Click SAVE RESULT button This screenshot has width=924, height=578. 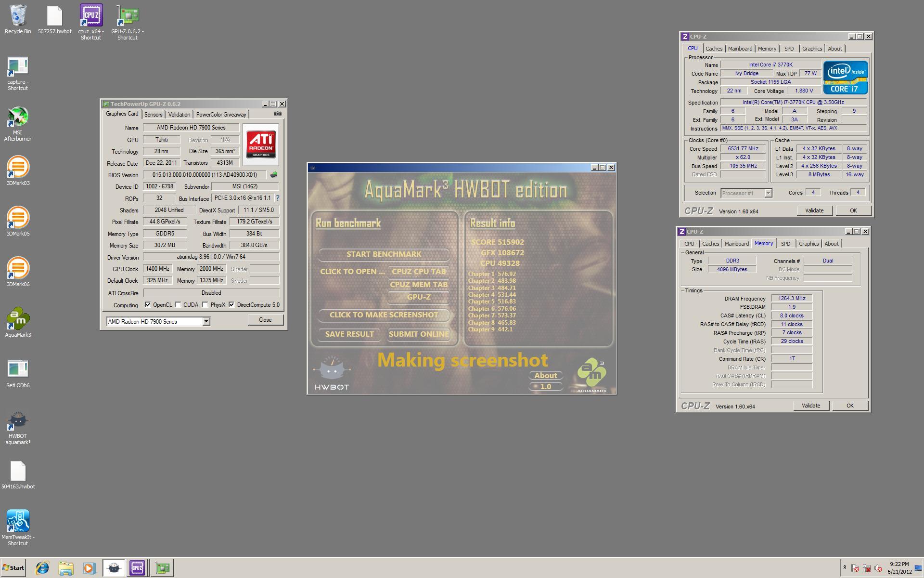click(349, 334)
